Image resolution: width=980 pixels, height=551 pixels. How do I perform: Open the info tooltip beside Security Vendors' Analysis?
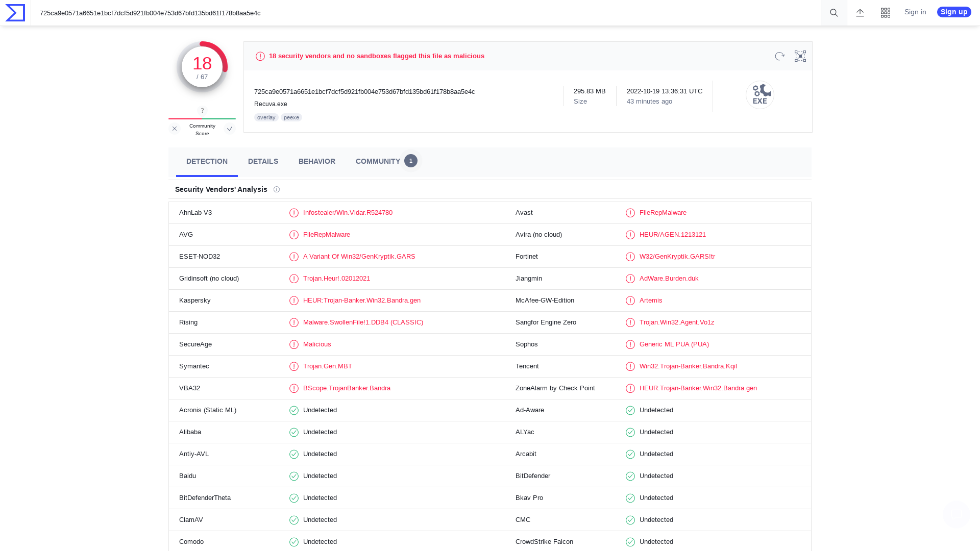pos(276,189)
